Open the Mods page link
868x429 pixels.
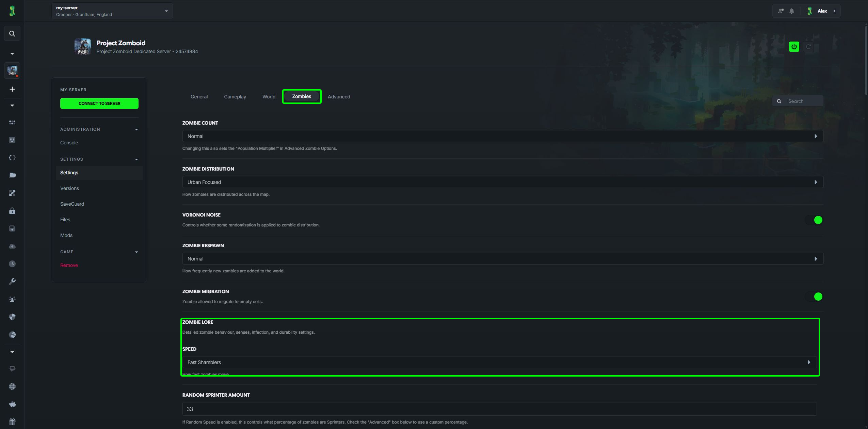pos(66,235)
